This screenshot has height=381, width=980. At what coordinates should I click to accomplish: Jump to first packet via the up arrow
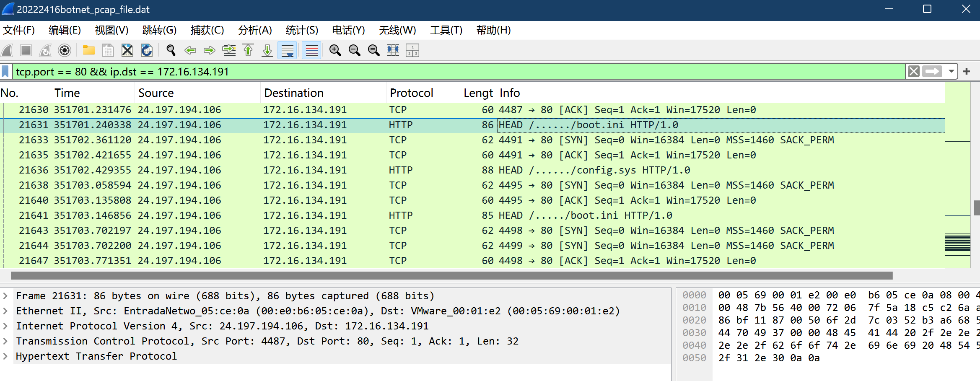click(248, 51)
